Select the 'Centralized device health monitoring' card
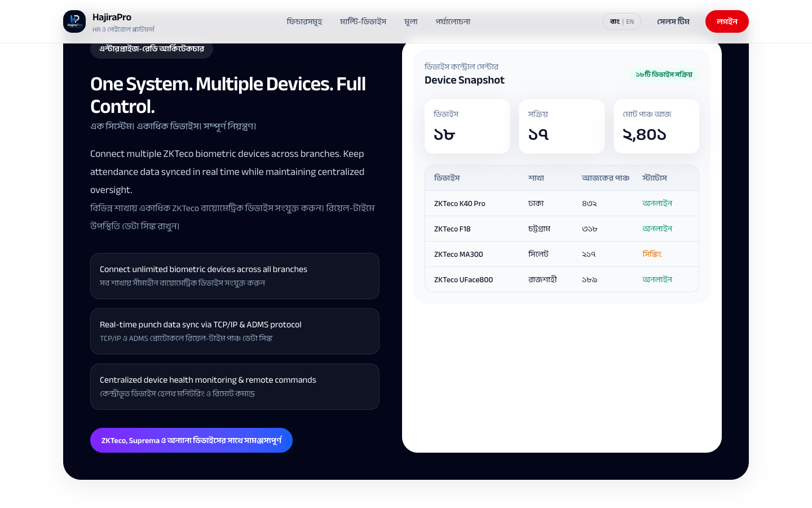The image size is (812, 508). click(235, 387)
